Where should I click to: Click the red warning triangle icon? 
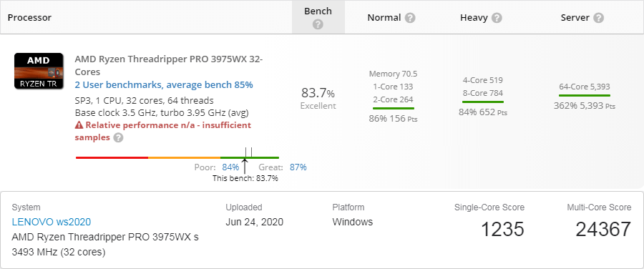coord(79,125)
